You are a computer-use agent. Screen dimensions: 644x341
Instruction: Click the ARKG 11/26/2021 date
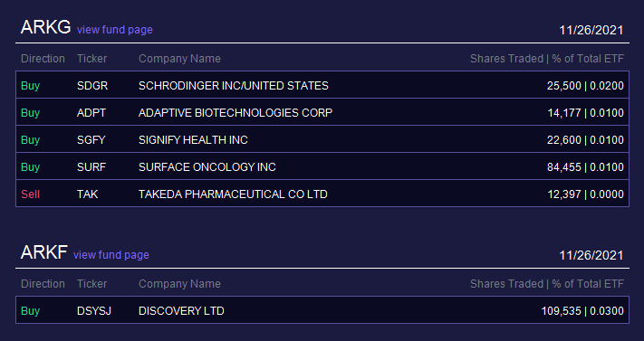tap(591, 30)
